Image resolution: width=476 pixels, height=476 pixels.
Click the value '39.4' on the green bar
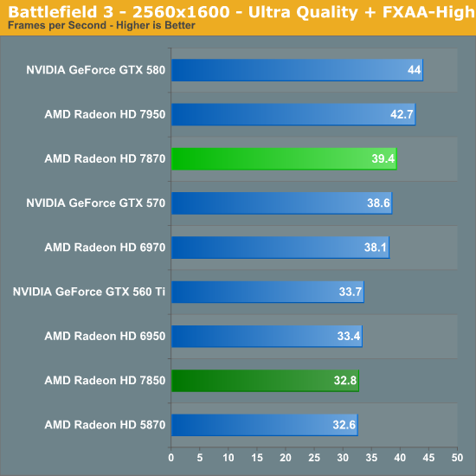[383, 158]
